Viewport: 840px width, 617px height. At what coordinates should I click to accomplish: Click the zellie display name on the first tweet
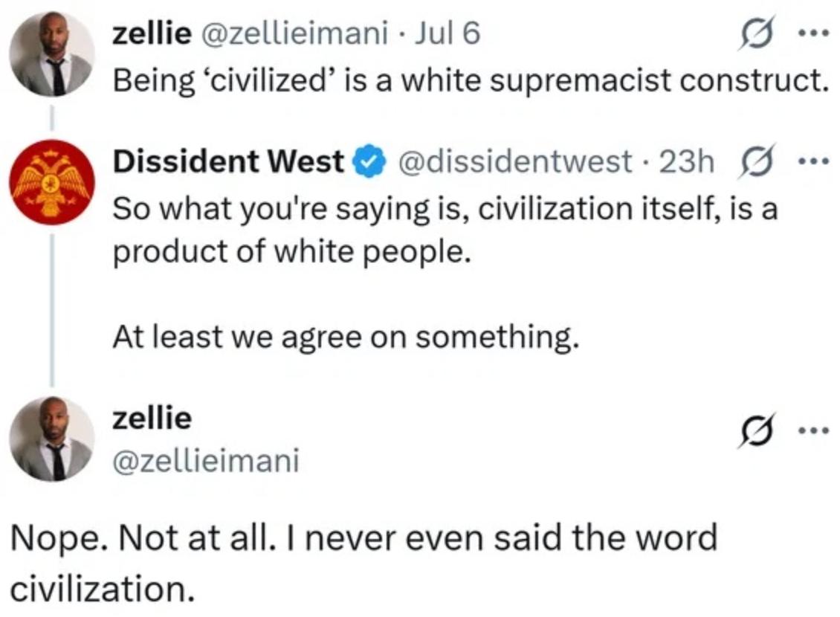pos(151,34)
